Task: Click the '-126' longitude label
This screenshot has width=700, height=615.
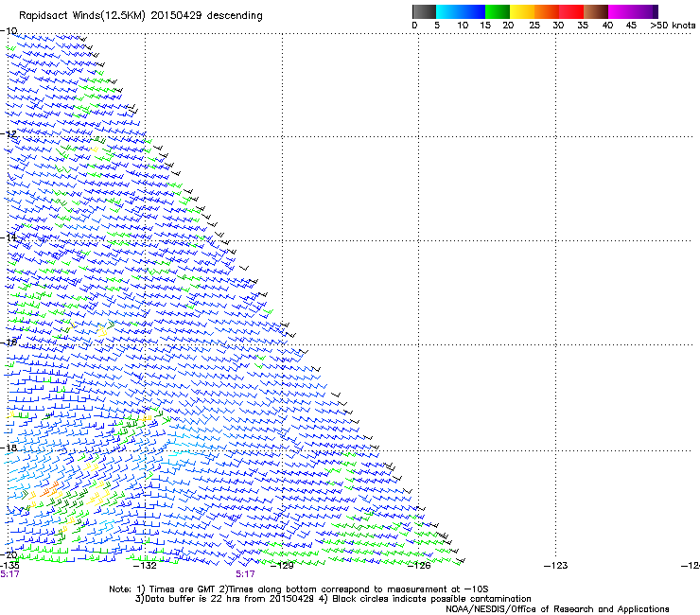Action: click(419, 566)
